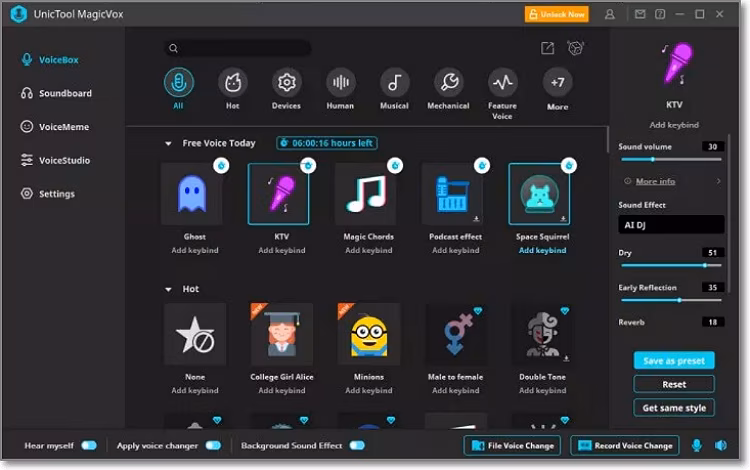The width and height of the screenshot is (750, 470).
Task: Click the voice search field
Action: (238, 48)
